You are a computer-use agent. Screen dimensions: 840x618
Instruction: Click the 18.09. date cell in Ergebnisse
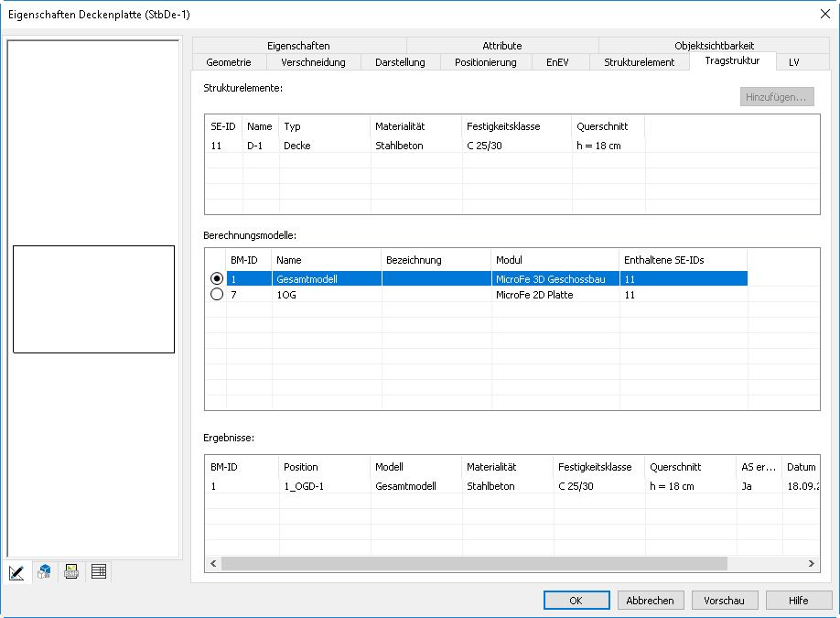pos(802,486)
